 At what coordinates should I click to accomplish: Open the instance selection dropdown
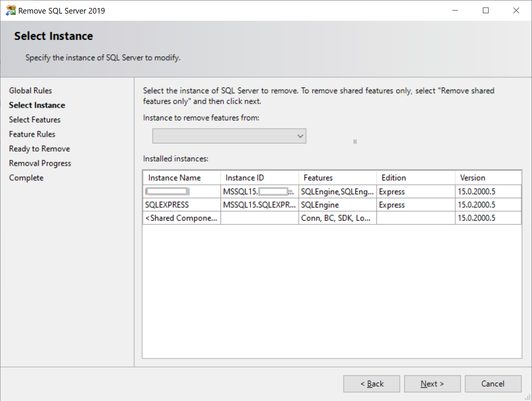click(229, 136)
